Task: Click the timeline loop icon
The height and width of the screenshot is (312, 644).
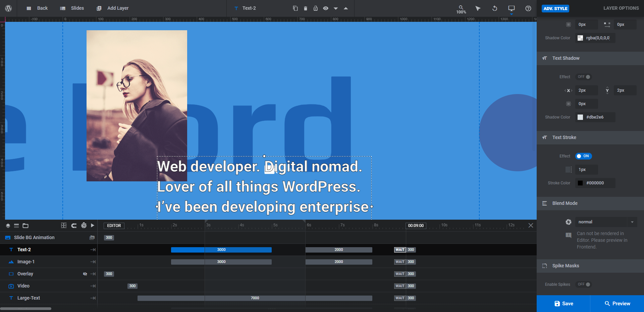Action: coord(74,225)
